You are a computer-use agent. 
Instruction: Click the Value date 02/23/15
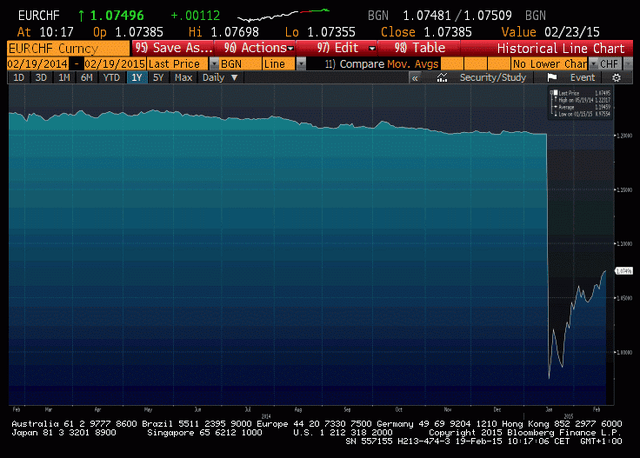[x=572, y=32]
